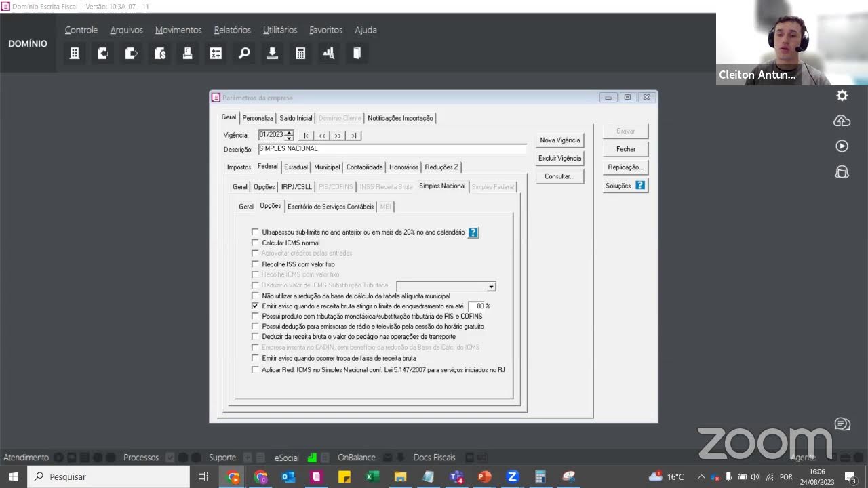Check 'Aplicar Red. ICMS no Simples Nacional' option
Viewport: 868px width, 488px height.
point(255,370)
